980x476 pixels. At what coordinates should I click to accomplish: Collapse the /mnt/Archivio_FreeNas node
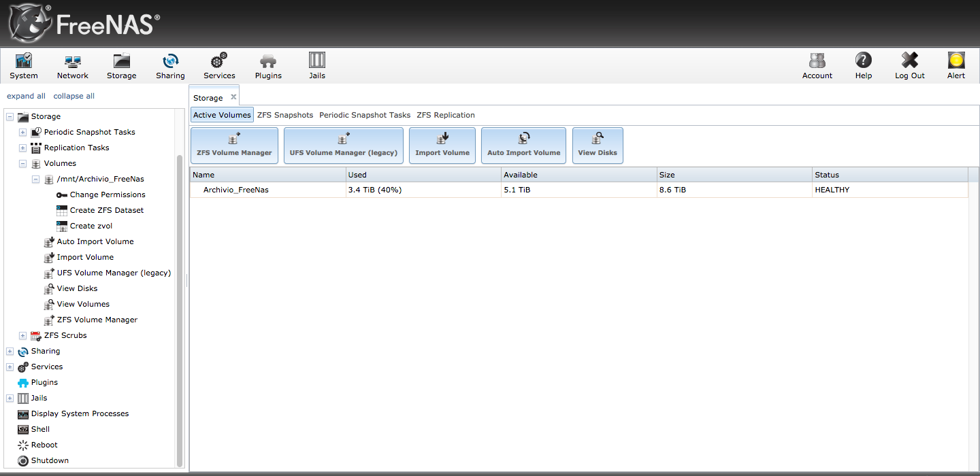tap(35, 179)
